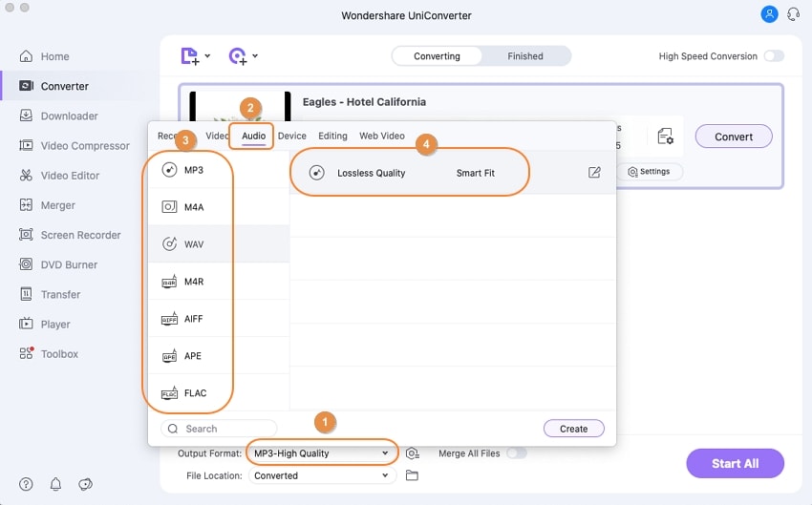Screen dimensions: 812x505
Task: Click the Create button
Action: pyautogui.click(x=574, y=429)
